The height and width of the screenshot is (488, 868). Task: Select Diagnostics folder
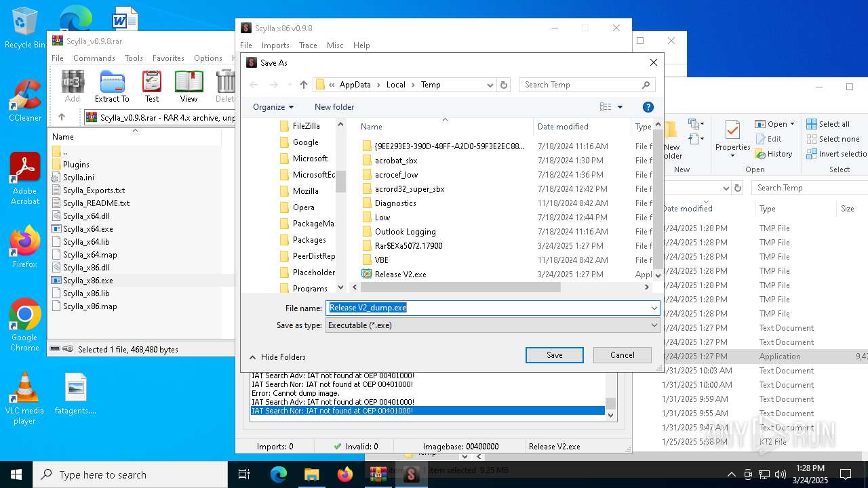[x=395, y=203]
